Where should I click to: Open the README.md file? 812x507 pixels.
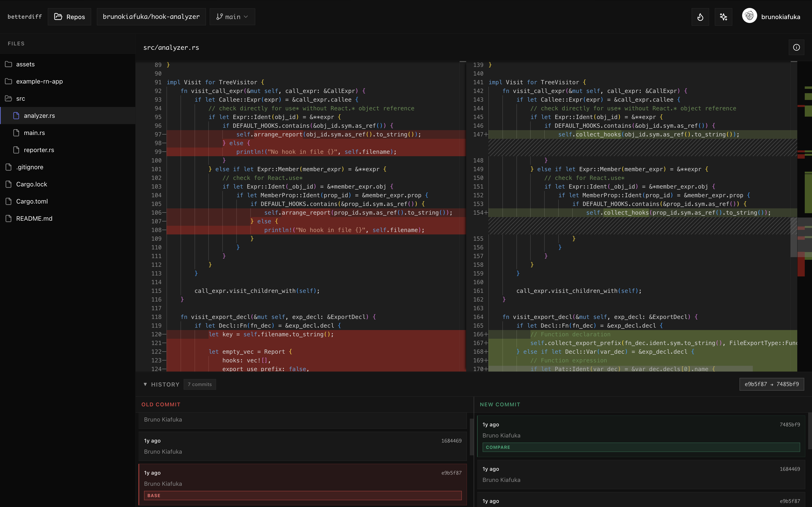[x=34, y=218]
